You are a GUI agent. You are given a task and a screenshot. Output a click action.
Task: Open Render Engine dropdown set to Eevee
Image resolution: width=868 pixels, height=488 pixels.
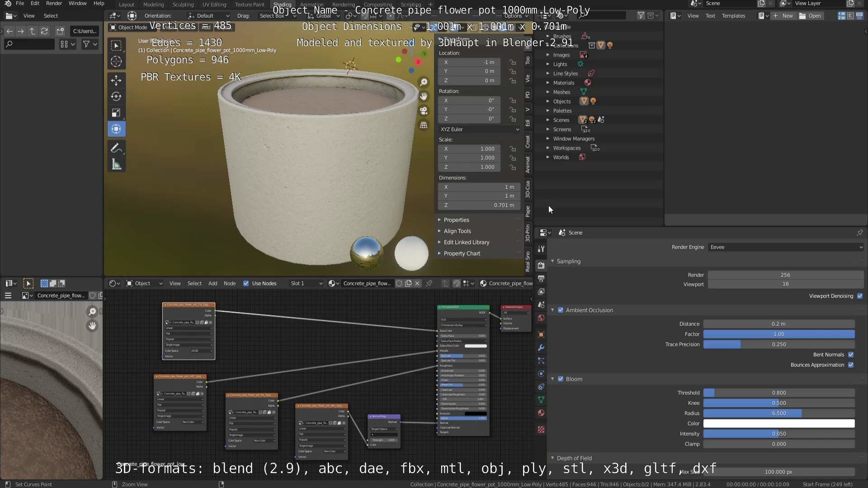coord(786,247)
